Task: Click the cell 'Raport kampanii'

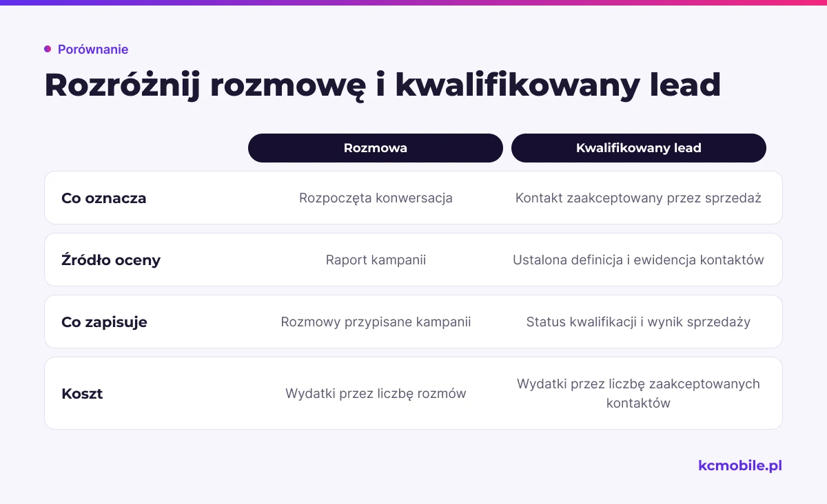Action: point(376,260)
